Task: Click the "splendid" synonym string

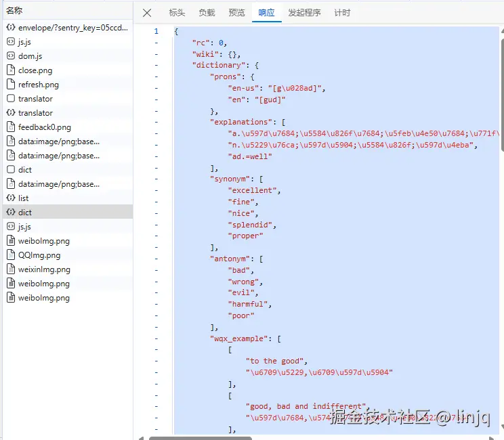Action: click(x=250, y=225)
